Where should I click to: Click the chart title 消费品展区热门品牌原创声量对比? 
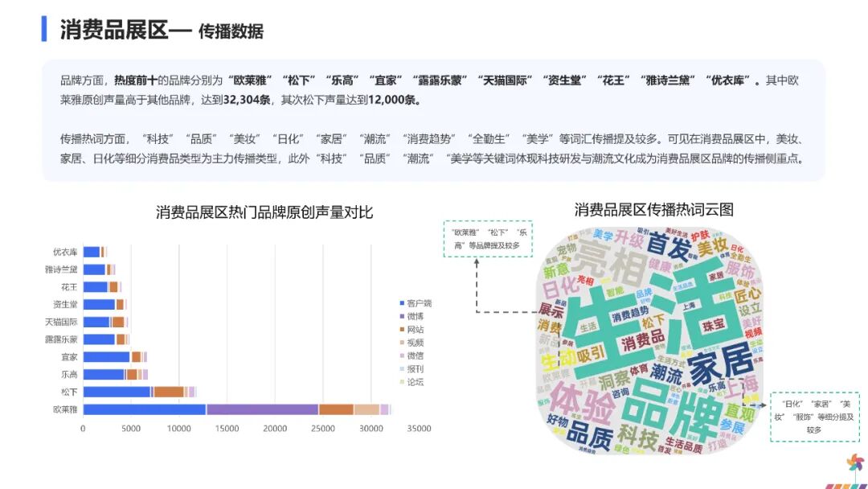click(264, 212)
